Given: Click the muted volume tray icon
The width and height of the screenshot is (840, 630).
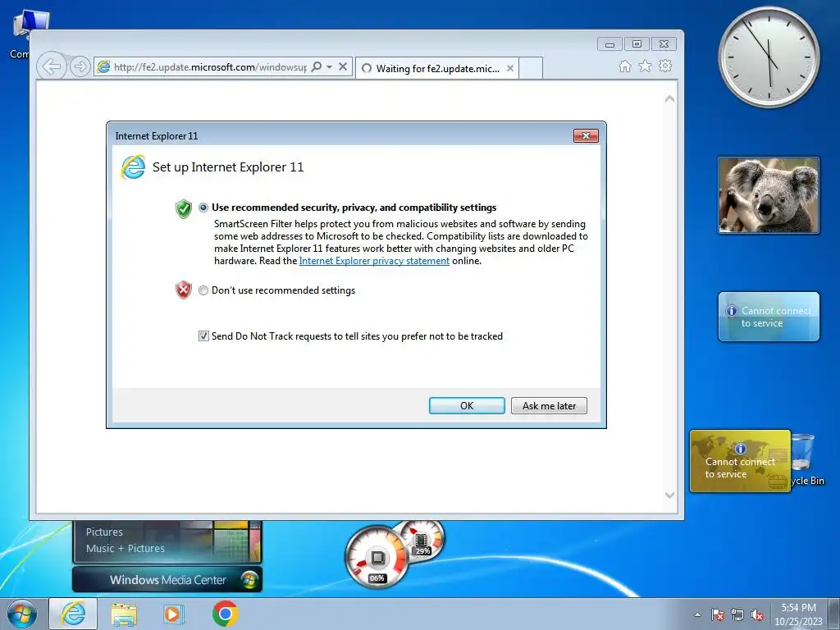Looking at the screenshot, I should tap(757, 614).
